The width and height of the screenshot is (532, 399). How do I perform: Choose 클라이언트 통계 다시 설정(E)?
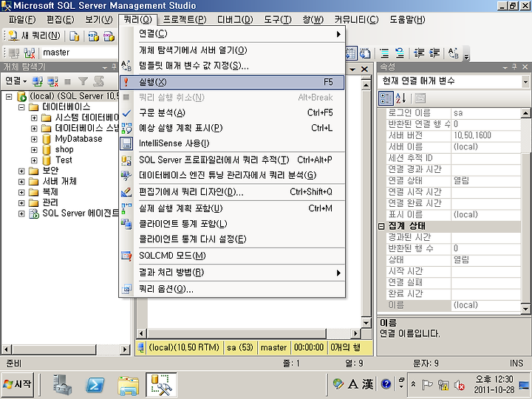(232, 239)
